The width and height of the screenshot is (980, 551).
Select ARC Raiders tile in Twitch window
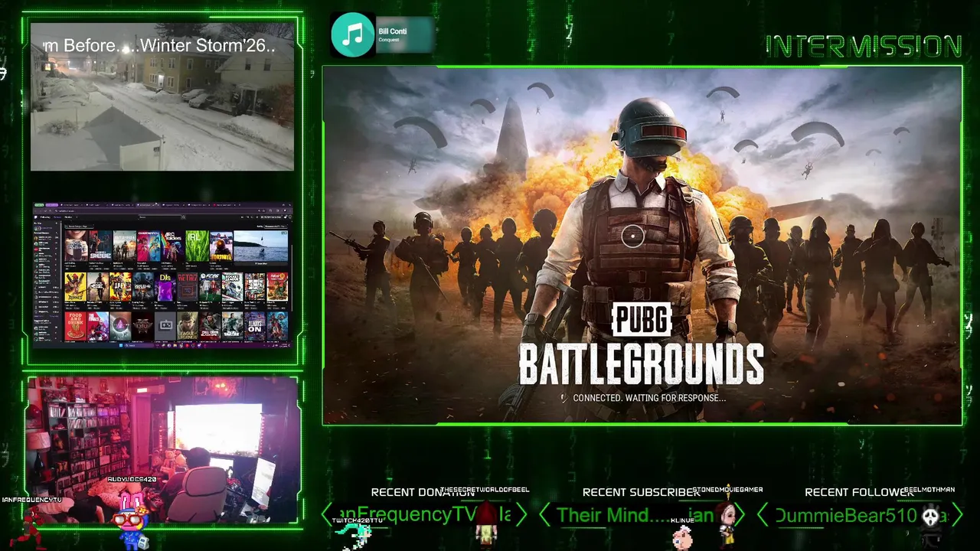tap(173, 246)
